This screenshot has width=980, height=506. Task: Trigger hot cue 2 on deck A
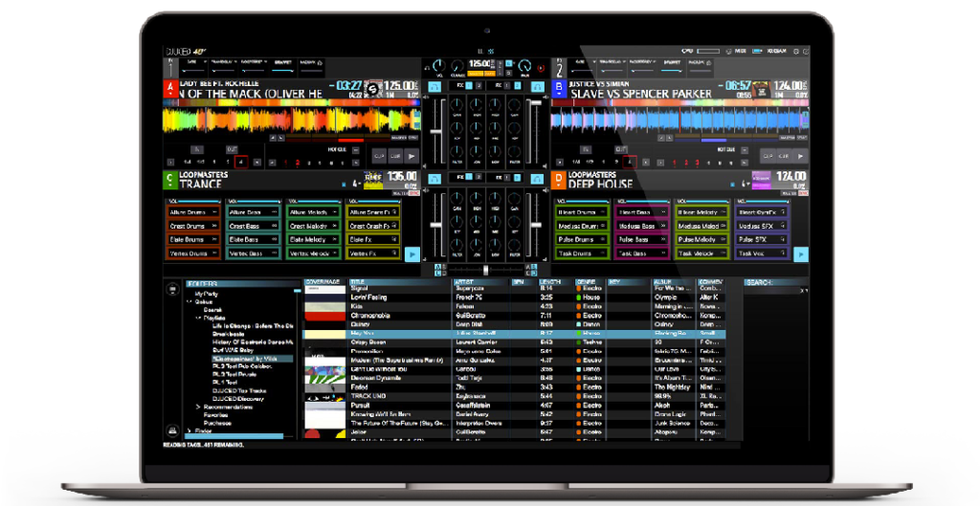[298, 163]
